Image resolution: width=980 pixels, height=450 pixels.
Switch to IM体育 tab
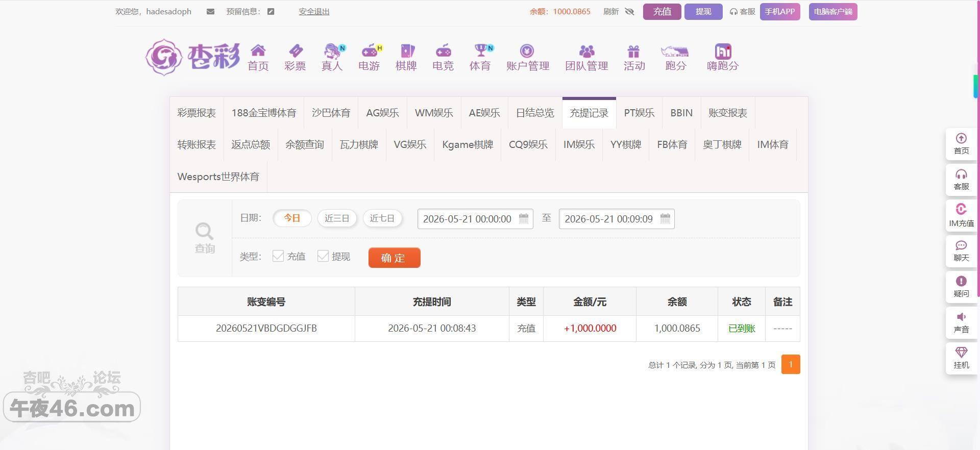(773, 144)
